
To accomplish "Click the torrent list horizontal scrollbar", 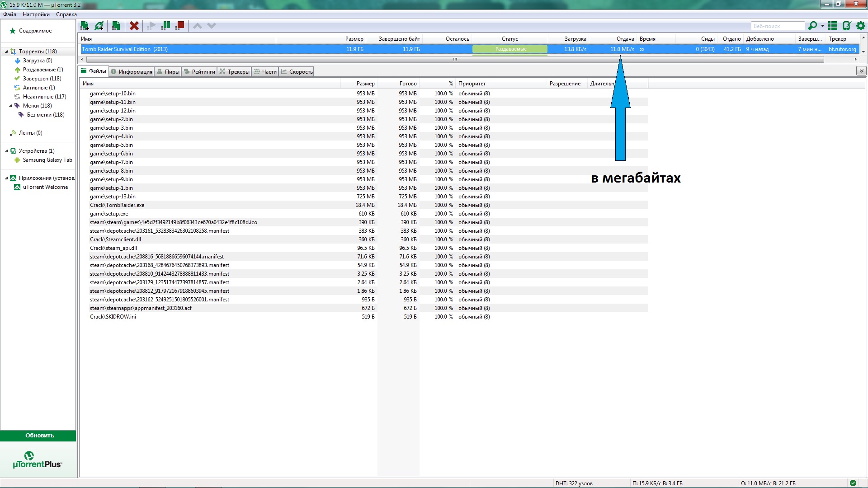I will tap(455, 59).
